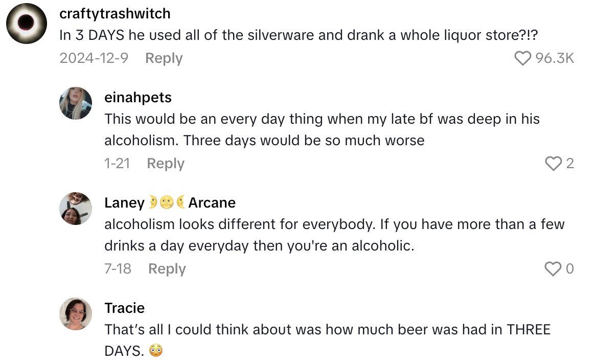Reply to craftytrashwitch's comment
The width and height of the screenshot is (596, 364).
[164, 58]
